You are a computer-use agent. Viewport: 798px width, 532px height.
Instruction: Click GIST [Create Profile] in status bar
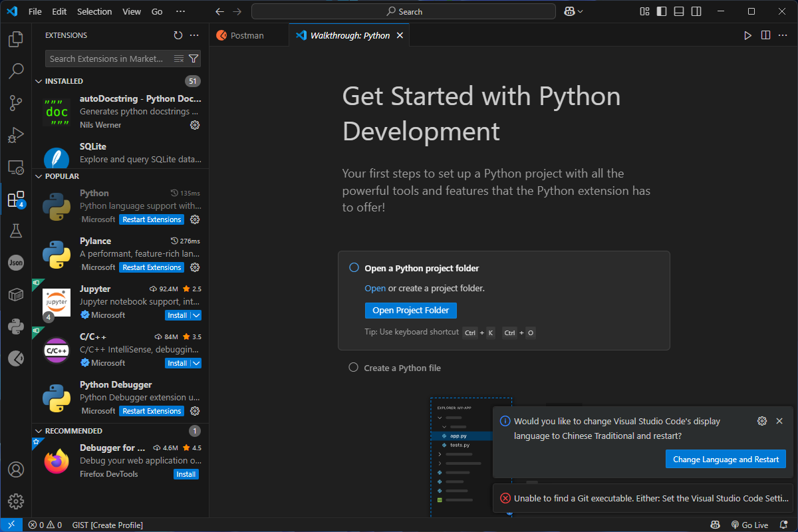pyautogui.click(x=108, y=525)
